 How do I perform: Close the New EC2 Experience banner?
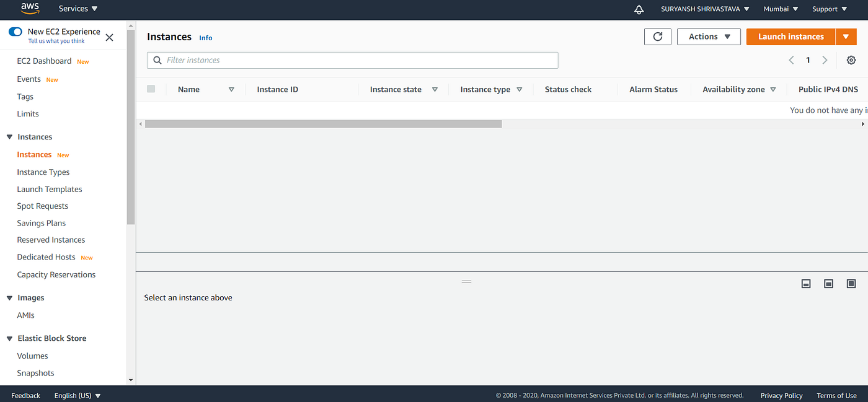coord(109,37)
